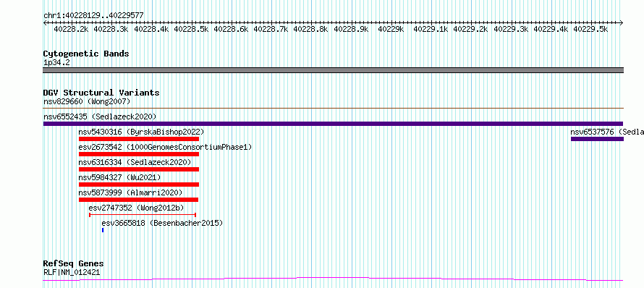Click the 40229k ruler tick label
The height and width of the screenshot is (288, 644).
click(391, 29)
